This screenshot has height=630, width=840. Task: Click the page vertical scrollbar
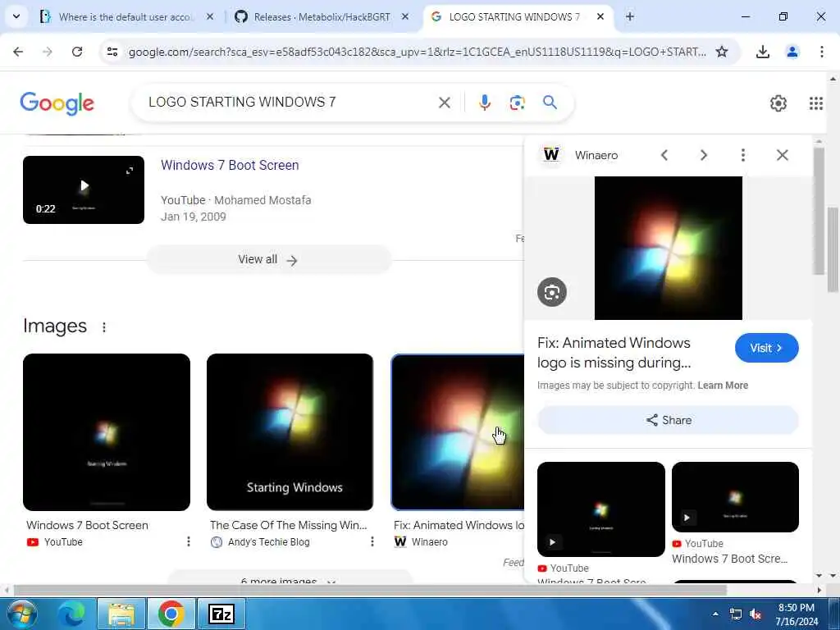point(833,249)
